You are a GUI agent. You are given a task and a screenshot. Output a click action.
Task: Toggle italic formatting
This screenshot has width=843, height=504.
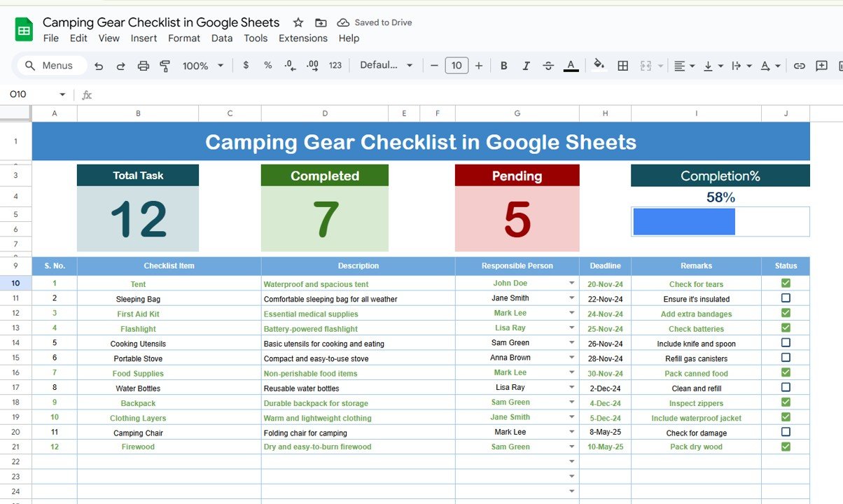526,66
